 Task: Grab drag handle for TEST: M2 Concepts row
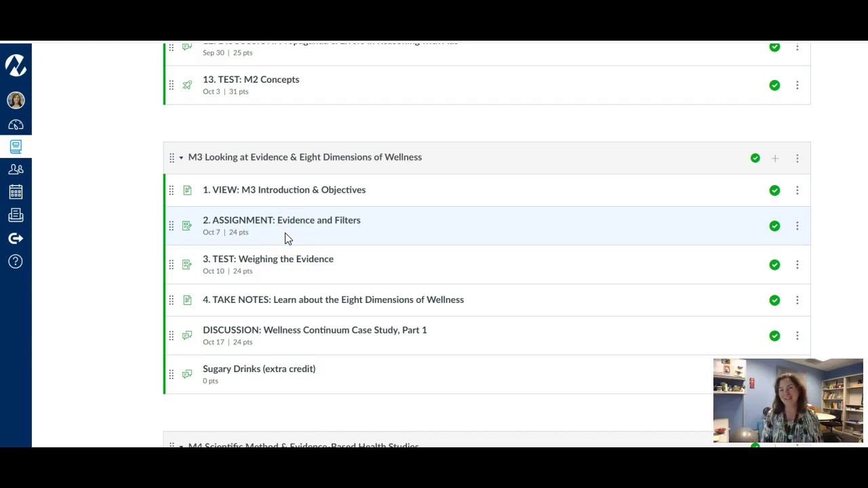tap(171, 85)
